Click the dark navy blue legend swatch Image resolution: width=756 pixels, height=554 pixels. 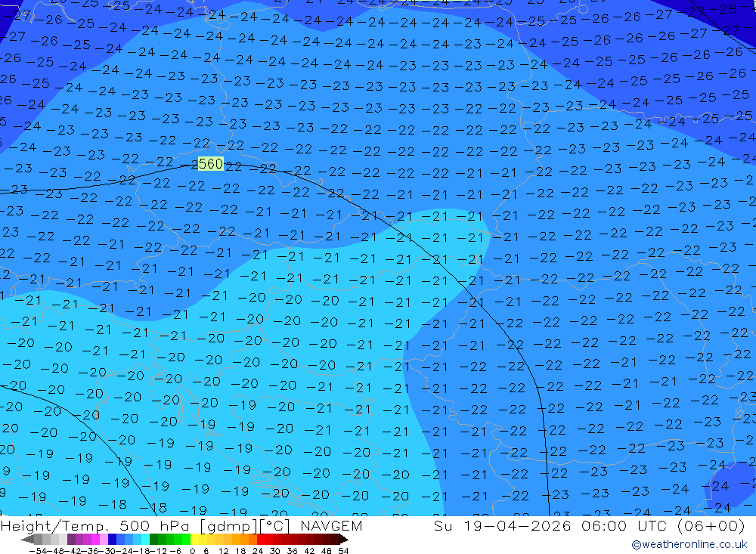[x=112, y=540]
